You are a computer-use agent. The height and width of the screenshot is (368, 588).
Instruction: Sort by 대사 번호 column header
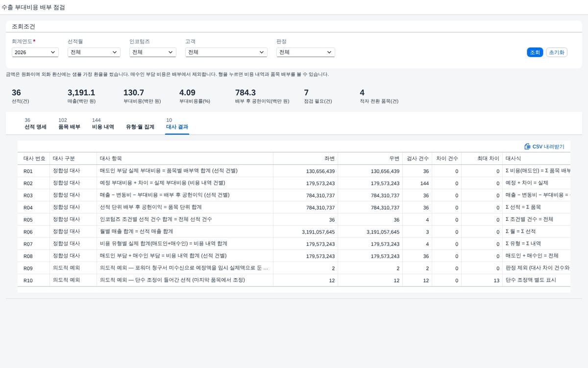pos(34,158)
